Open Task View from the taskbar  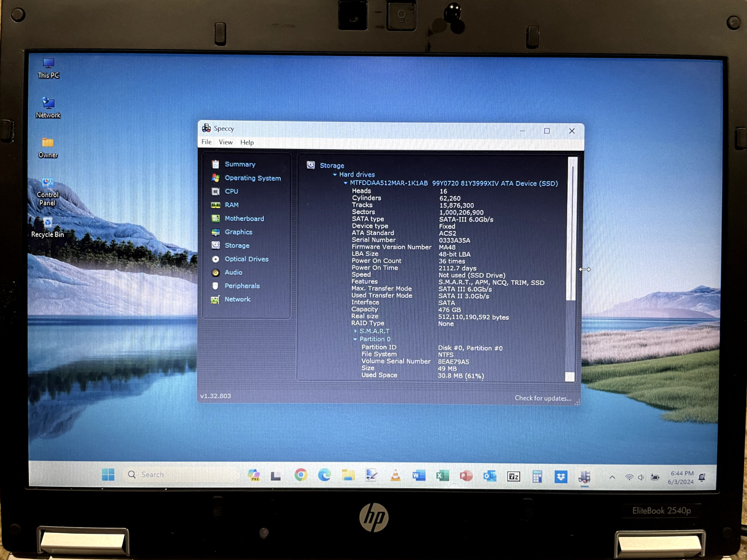276,476
